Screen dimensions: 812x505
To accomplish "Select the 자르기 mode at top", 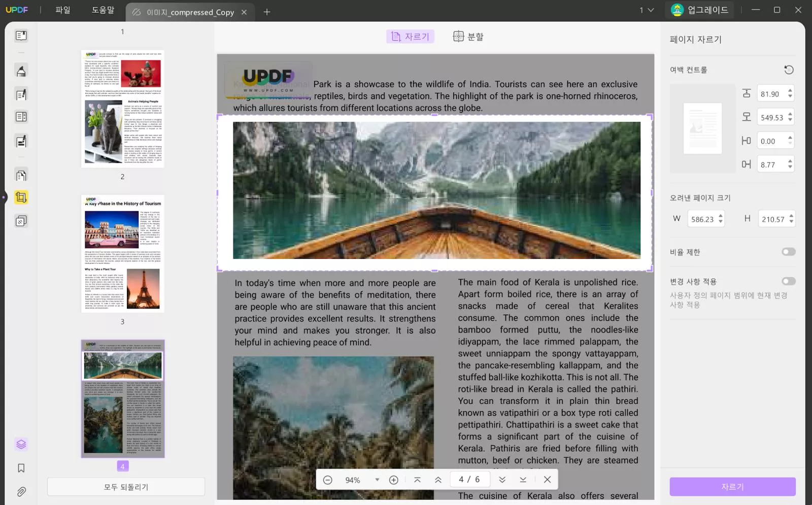I will click(x=411, y=37).
